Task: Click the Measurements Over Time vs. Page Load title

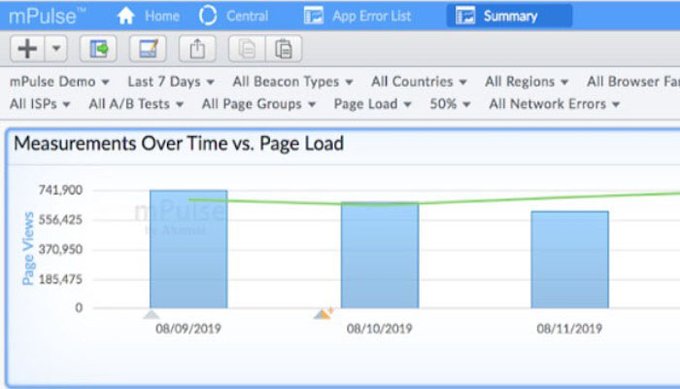Action: pos(179,144)
